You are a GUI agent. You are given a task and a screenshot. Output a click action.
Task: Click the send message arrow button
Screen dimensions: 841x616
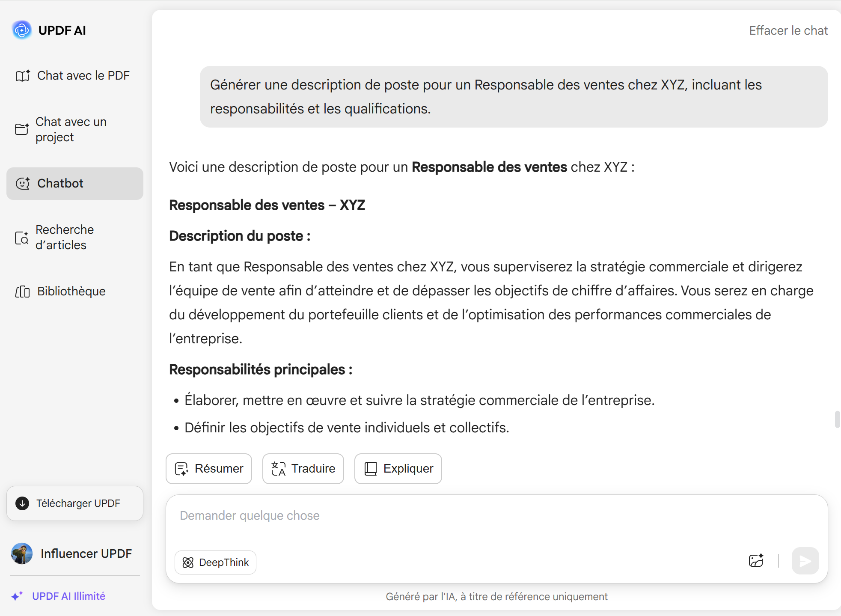tap(805, 561)
